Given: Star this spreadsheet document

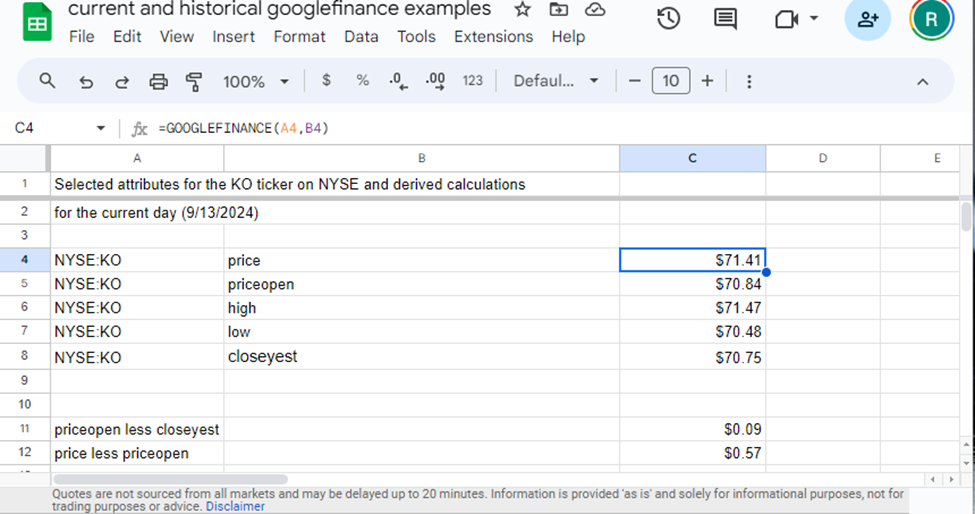Looking at the screenshot, I should [x=522, y=9].
